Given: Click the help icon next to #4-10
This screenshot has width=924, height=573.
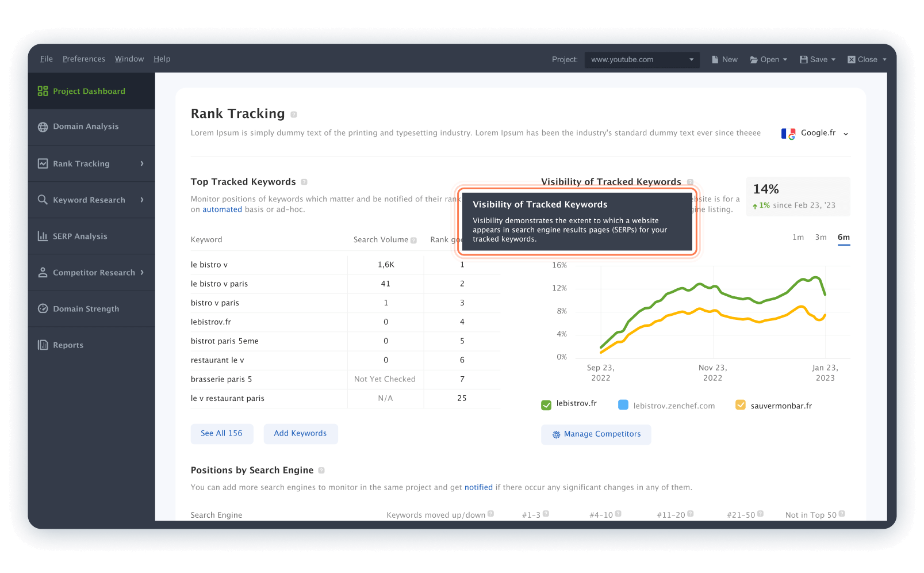Looking at the screenshot, I should click(618, 514).
